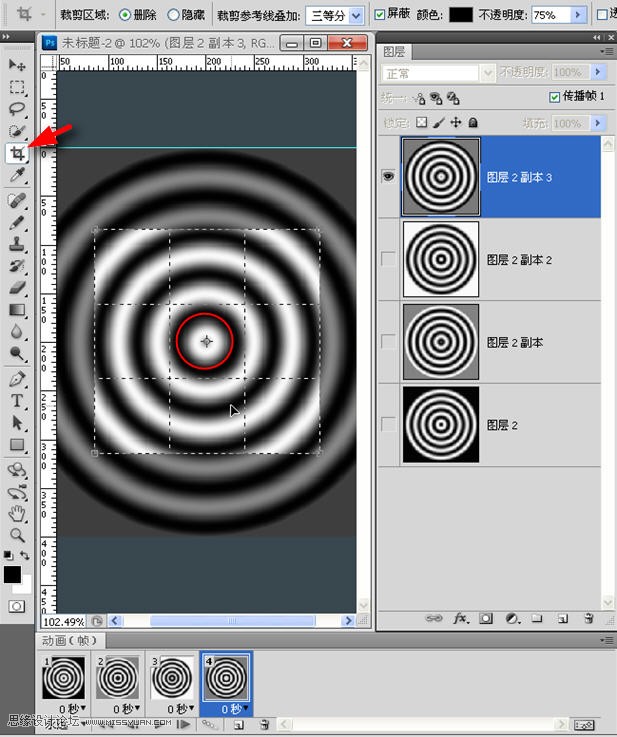Select the 隐藏 crop area radio option
Screen dimensions: 617x737
point(173,15)
